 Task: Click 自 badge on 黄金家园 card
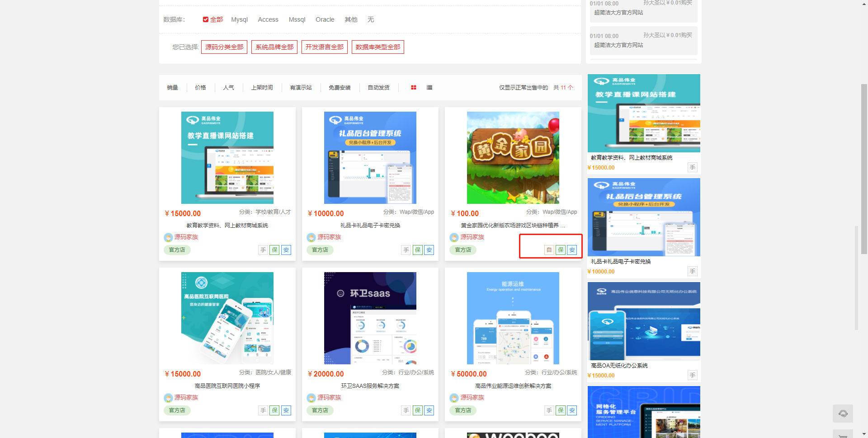pos(549,250)
